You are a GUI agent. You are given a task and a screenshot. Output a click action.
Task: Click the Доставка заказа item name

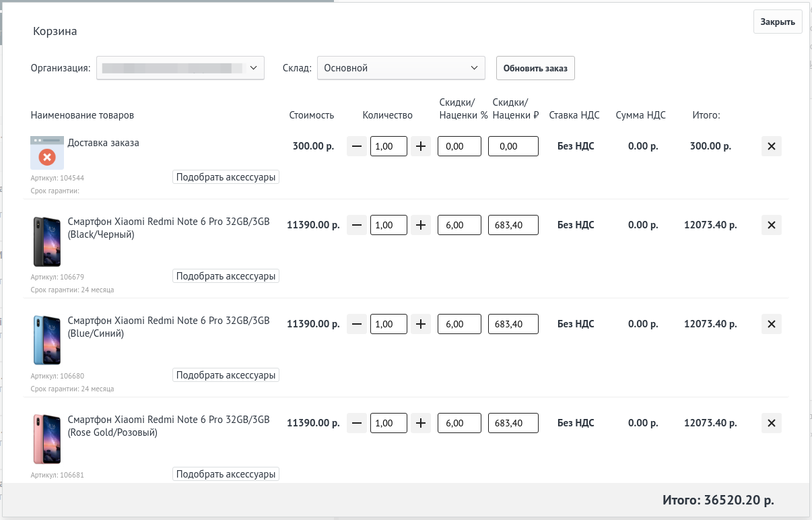(104, 143)
